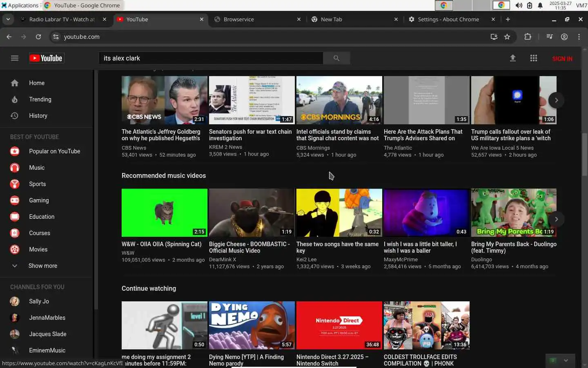The height and width of the screenshot is (368, 588).
Task: Open a new tab with plus button
Action: tap(508, 19)
